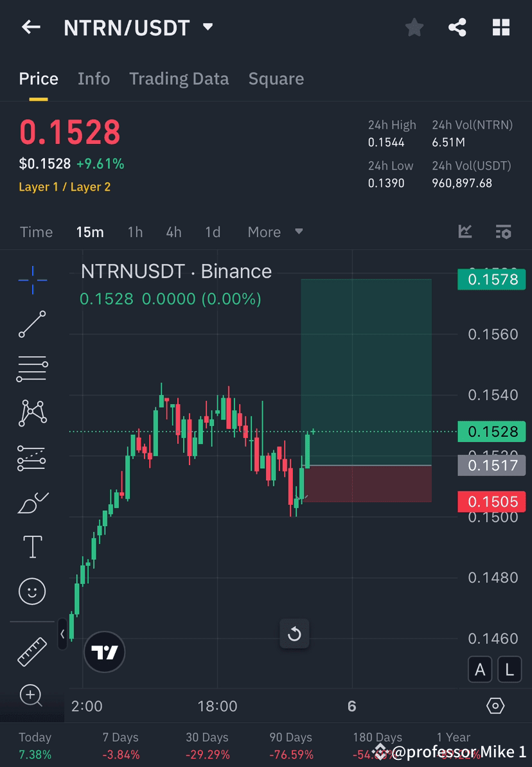Tap the share icon in the header
This screenshot has height=767, width=532.
(457, 27)
